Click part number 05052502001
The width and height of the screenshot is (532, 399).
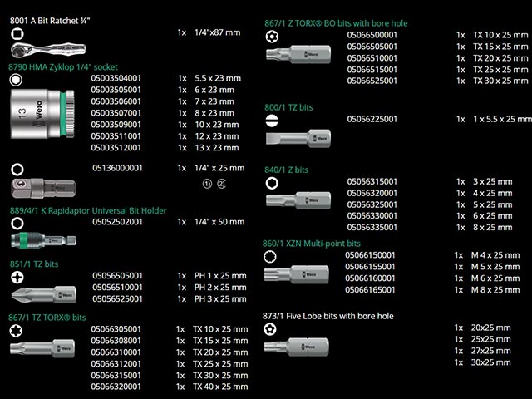(117, 222)
